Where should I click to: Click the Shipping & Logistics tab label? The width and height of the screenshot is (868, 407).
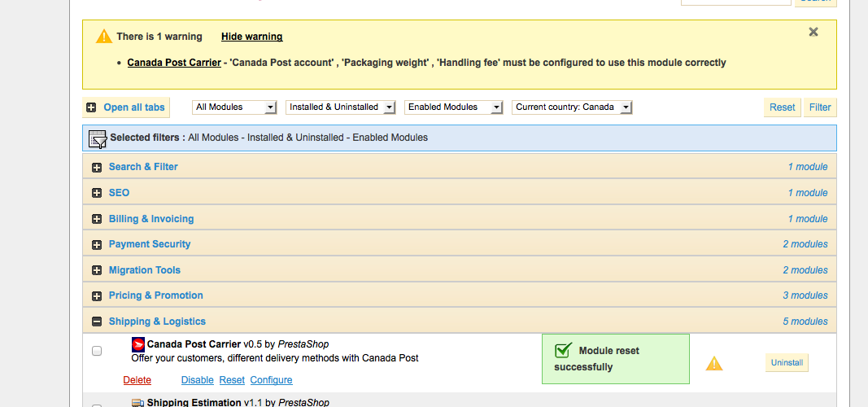pos(157,322)
